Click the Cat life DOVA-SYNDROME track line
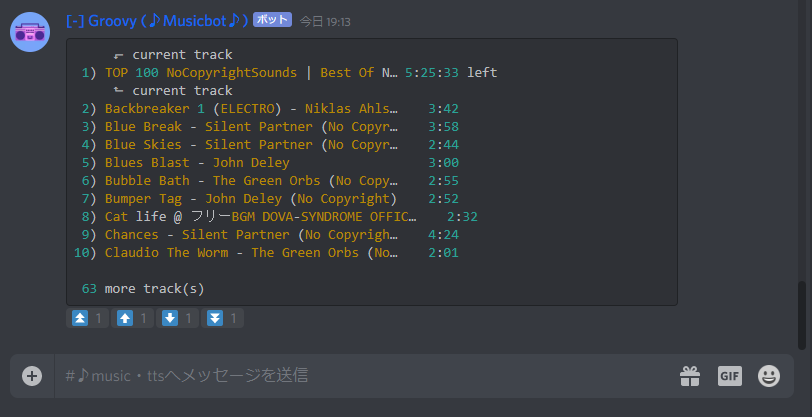 click(x=280, y=217)
